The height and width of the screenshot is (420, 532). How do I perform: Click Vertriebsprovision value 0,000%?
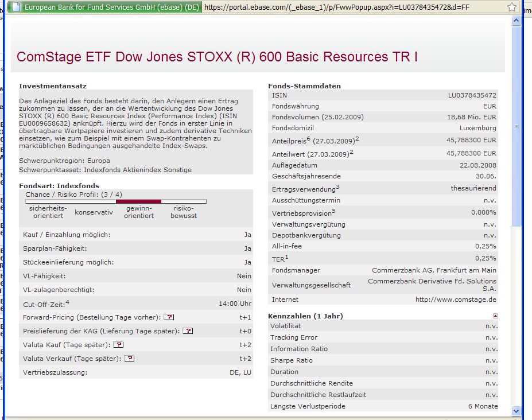pos(483,212)
